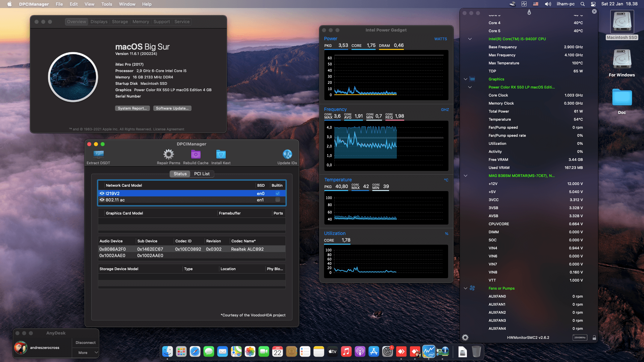Open the Apple menu

9,4
